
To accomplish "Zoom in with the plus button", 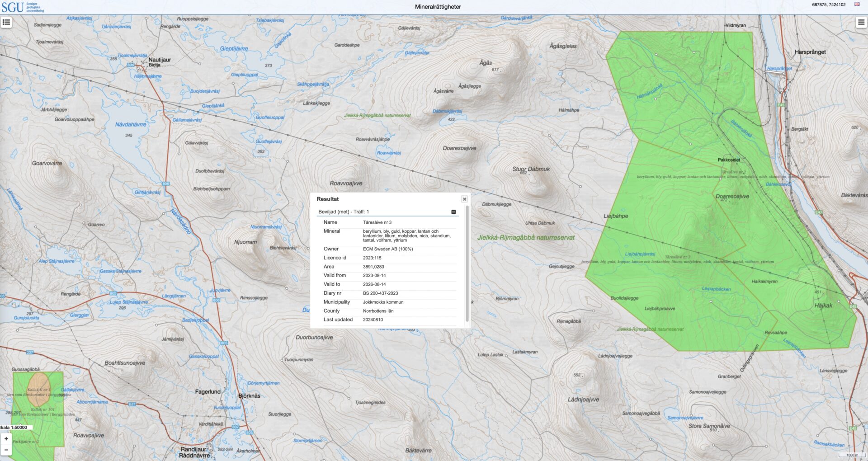I will pos(6,438).
